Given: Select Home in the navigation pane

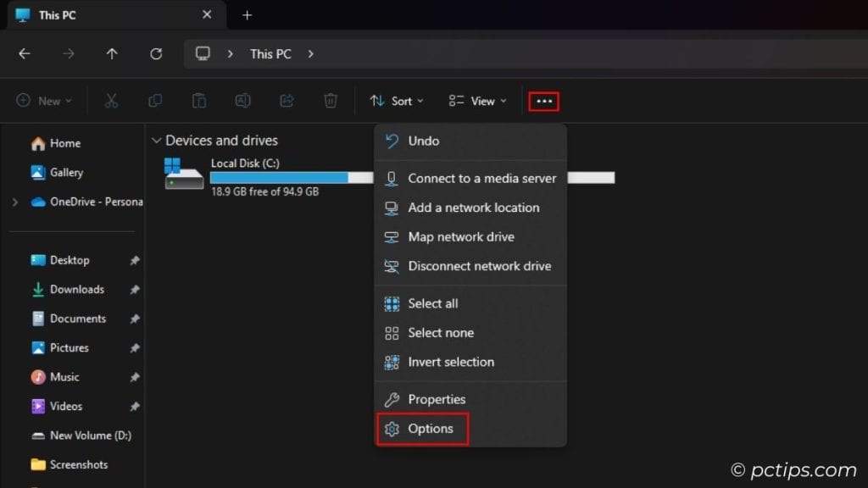Looking at the screenshot, I should coord(61,143).
